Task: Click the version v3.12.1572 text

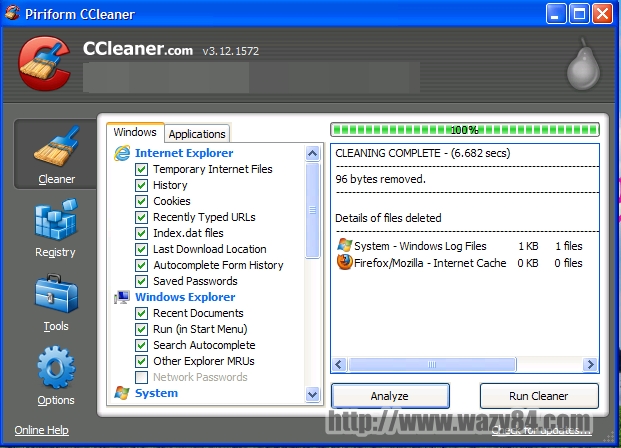Action: pos(230,51)
